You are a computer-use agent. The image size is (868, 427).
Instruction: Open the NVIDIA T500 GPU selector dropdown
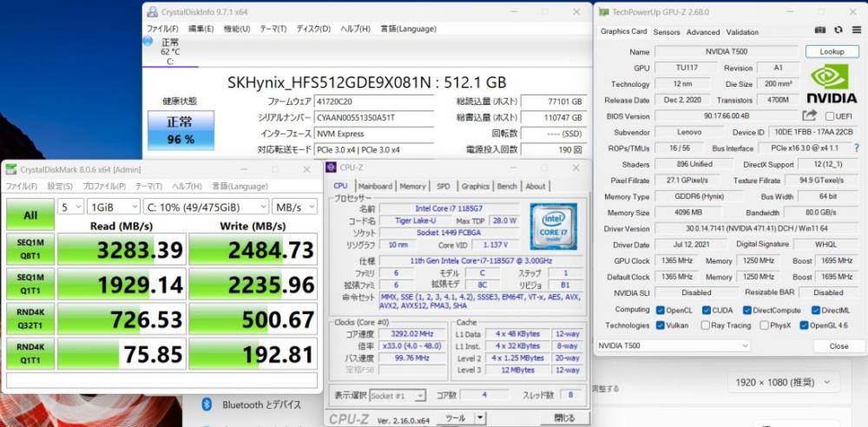(x=674, y=345)
